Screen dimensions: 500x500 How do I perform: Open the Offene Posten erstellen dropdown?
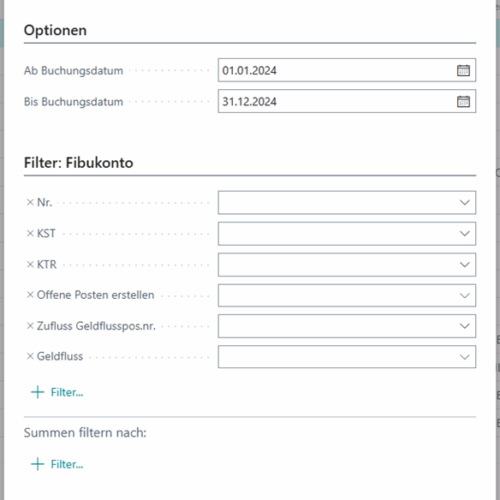point(464,295)
